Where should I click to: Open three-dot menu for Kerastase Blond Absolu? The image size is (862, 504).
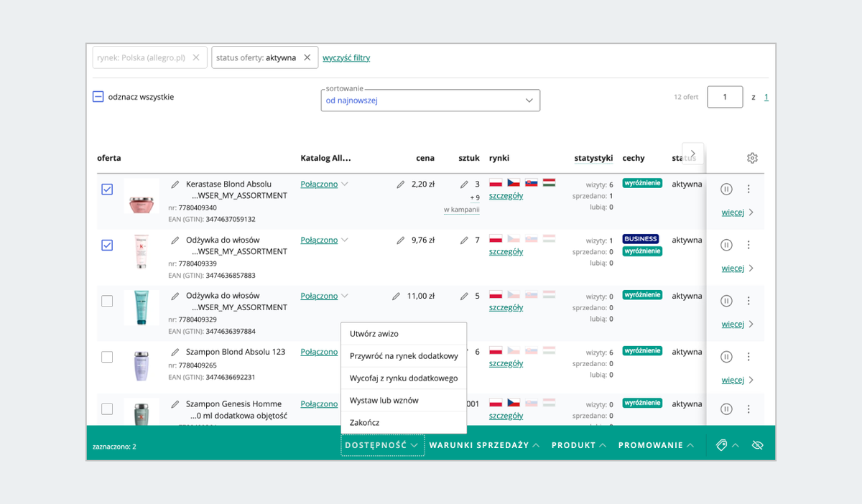[749, 190]
